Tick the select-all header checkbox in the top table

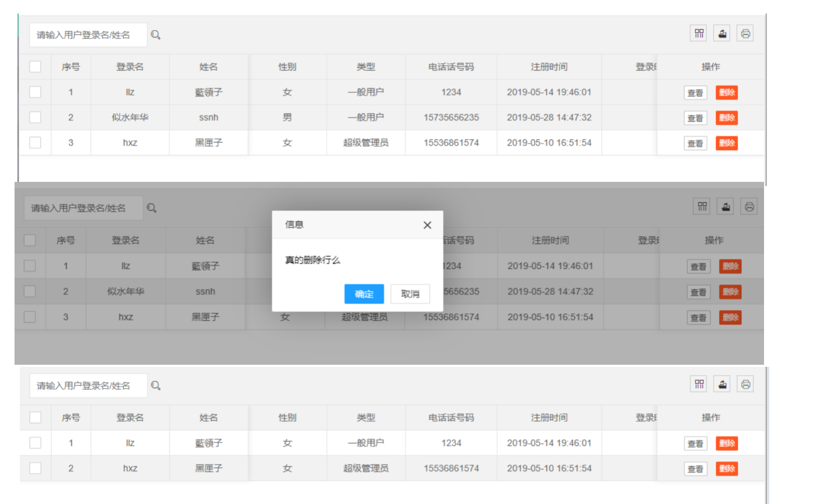pos(35,67)
